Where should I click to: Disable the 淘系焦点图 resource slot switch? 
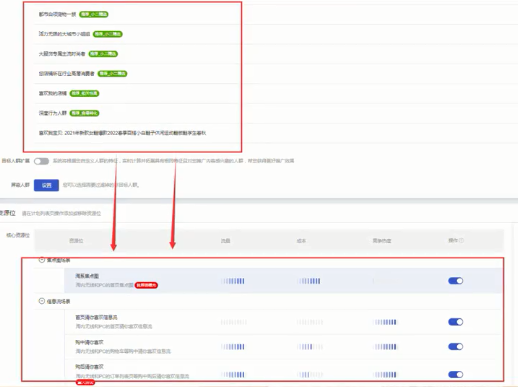coord(456,281)
